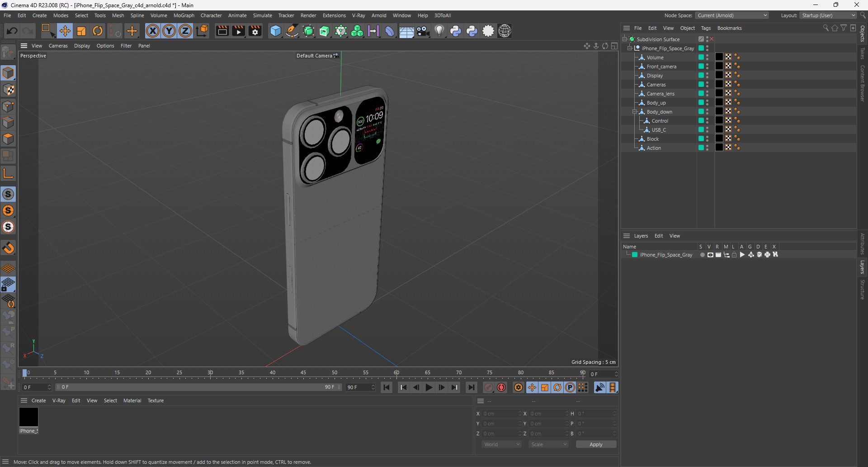Image resolution: width=868 pixels, height=467 pixels.
Task: Open the MoGraph menu
Action: tap(184, 15)
